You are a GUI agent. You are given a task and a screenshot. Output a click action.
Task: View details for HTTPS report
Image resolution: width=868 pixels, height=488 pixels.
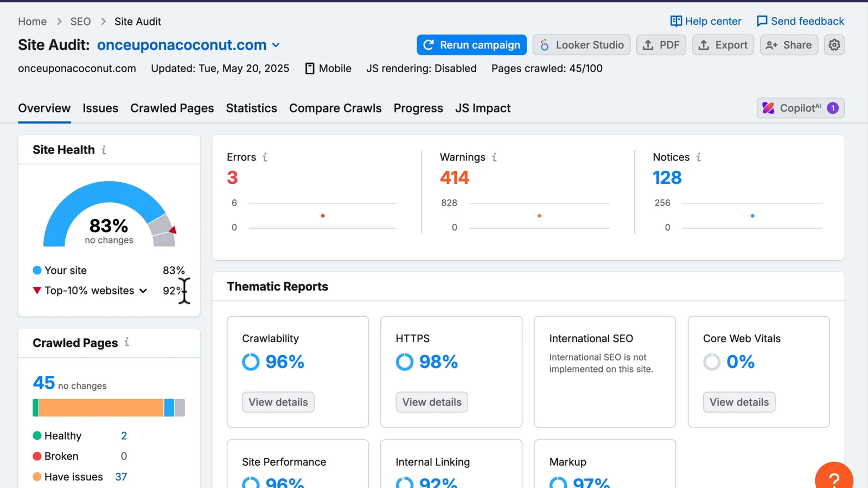coord(432,402)
